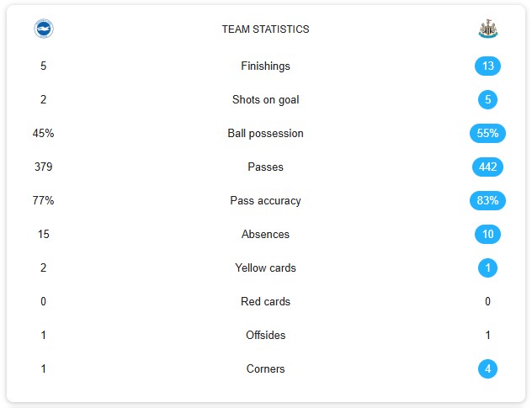The image size is (532, 408).
Task: Click the TEAM STATISTICS heading
Action: (x=266, y=29)
